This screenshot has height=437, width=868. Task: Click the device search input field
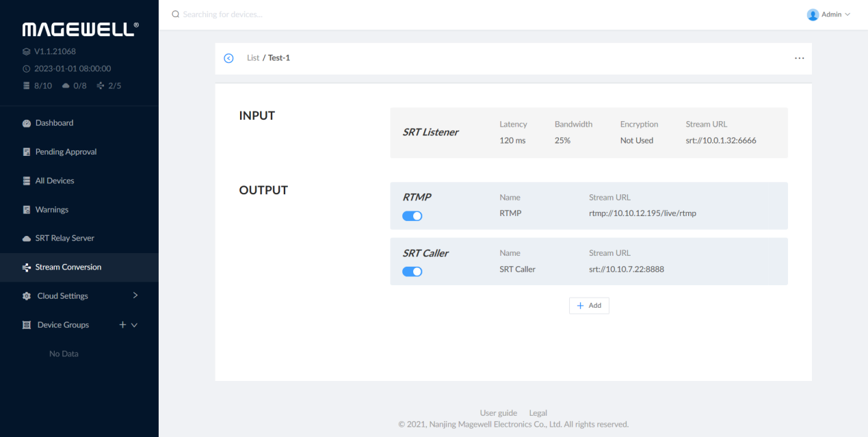coord(274,14)
